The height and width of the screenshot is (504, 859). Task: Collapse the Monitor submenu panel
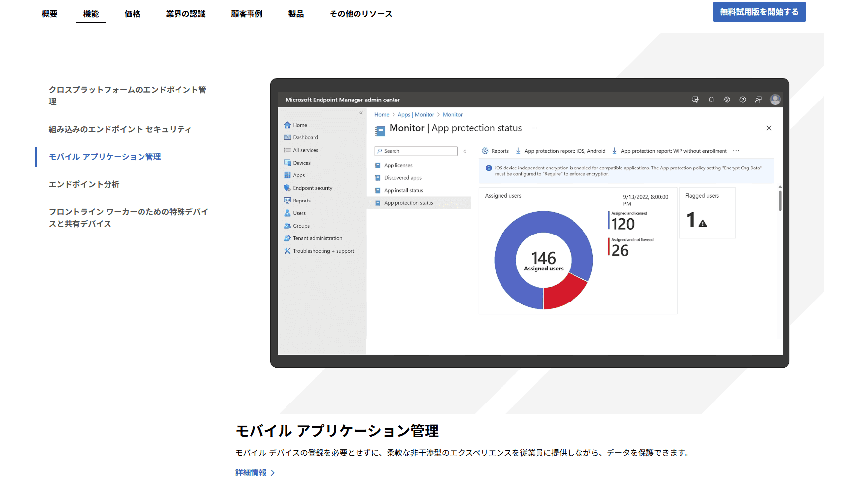(x=465, y=151)
